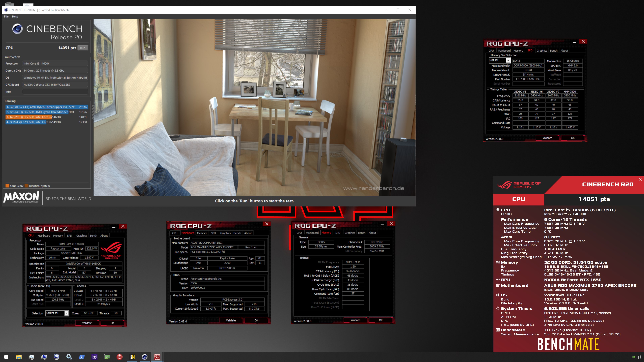Open File Explorer from the taskbar

(19, 357)
